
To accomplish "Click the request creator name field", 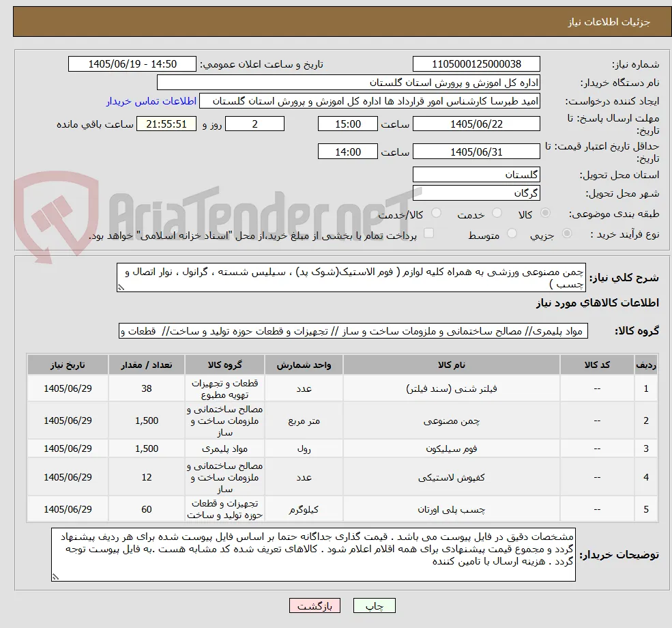I will [x=369, y=101].
